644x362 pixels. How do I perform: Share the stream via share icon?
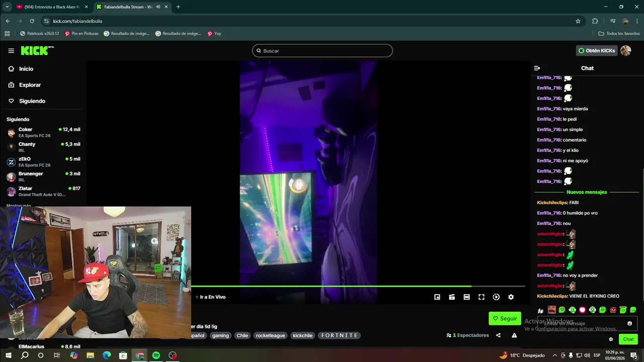click(498, 335)
